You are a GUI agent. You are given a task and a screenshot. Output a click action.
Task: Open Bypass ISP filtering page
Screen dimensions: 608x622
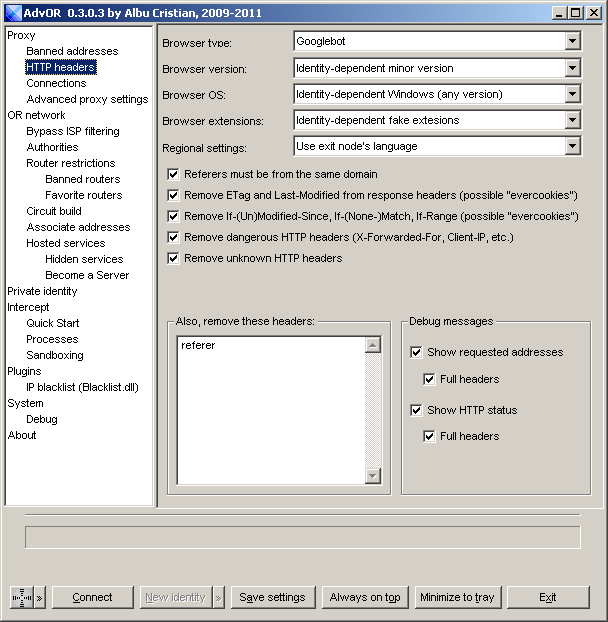pyautogui.click(x=73, y=131)
